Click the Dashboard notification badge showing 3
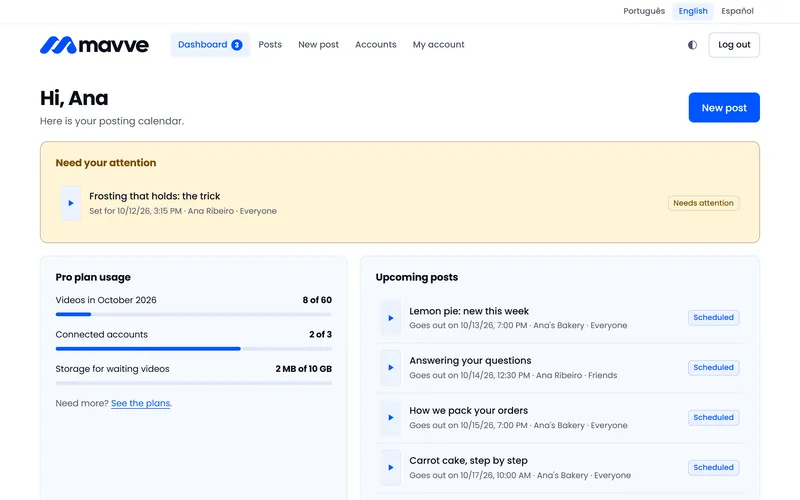Viewport: 800px width, 500px height. point(237,45)
